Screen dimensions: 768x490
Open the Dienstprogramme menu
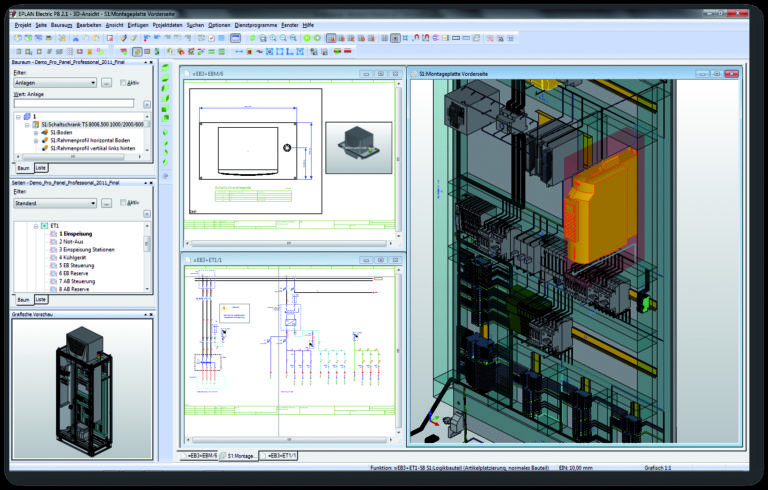(256, 25)
